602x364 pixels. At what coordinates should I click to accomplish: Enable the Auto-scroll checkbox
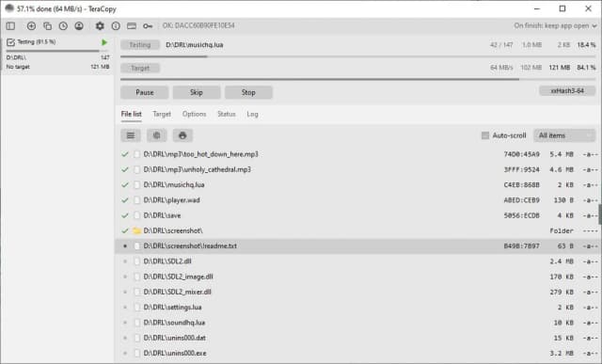485,135
